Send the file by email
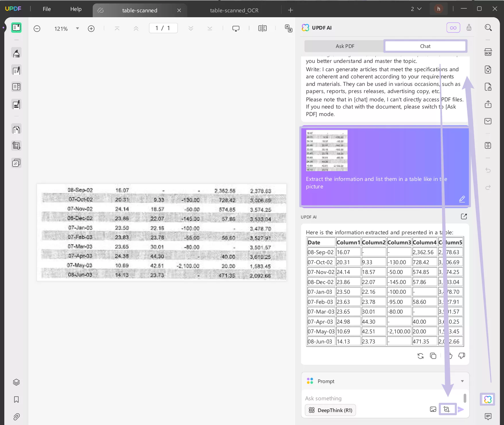This screenshot has width=504, height=425. click(488, 121)
